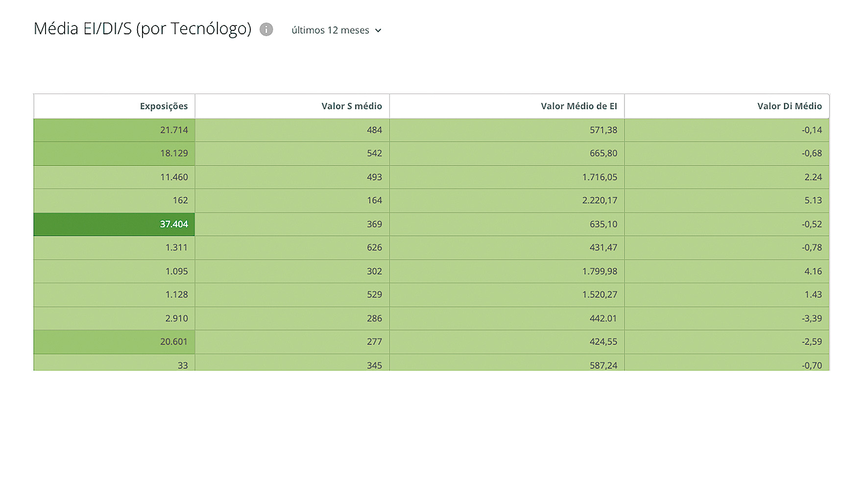Click the EI value 635,10
Image resolution: width=868 pixels, height=484 pixels.
(603, 224)
